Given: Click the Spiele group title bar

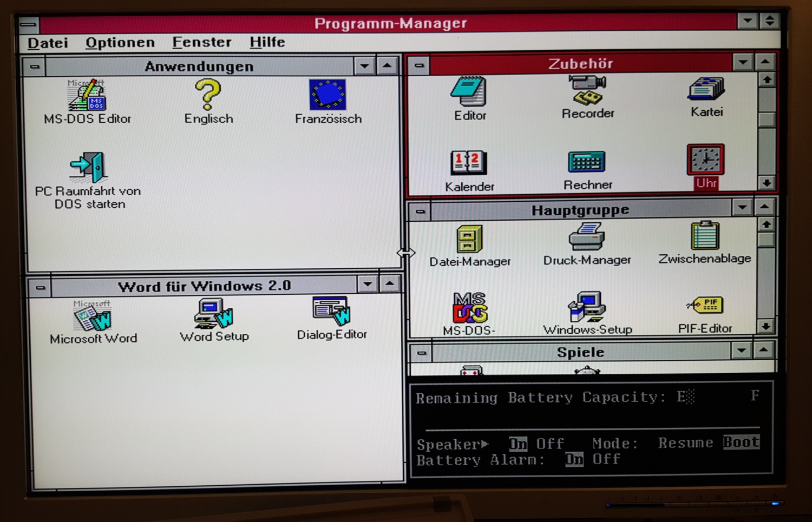Looking at the screenshot, I should coord(580,352).
